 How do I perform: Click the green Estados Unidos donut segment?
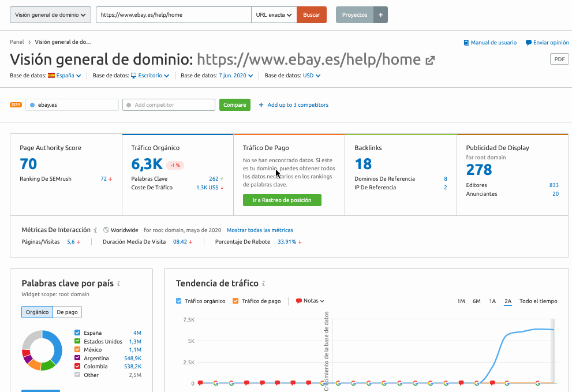[48, 365]
